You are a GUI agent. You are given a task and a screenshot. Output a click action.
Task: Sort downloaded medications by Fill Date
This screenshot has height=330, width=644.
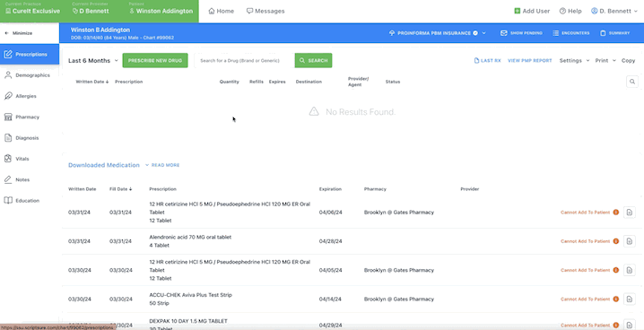(x=121, y=189)
